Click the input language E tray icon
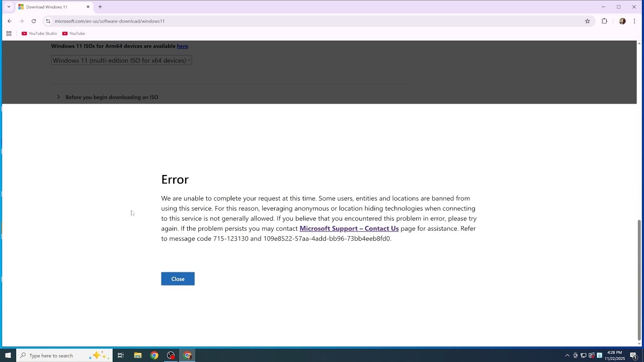644x362 pixels. tap(599, 355)
